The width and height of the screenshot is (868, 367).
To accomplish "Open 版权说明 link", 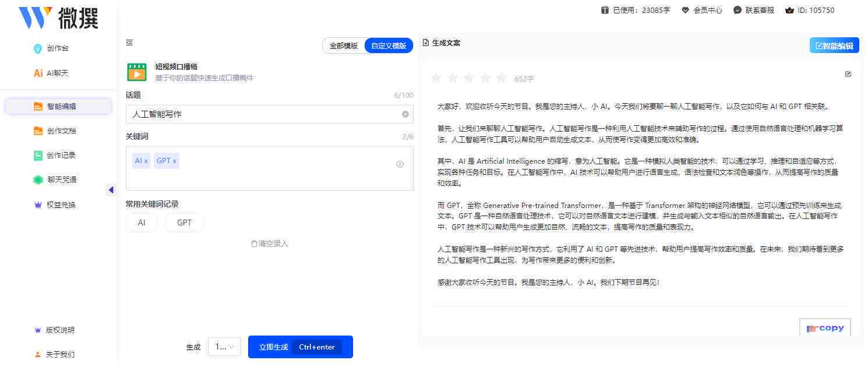I will [x=55, y=330].
